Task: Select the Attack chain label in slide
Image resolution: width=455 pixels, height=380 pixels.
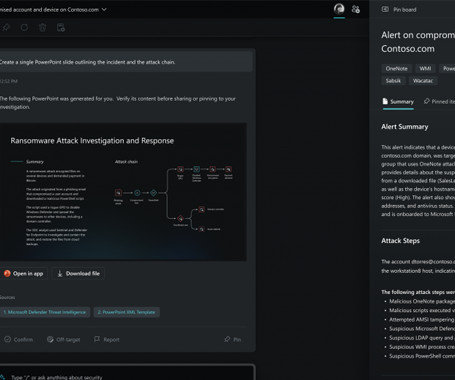Action: coord(126,162)
